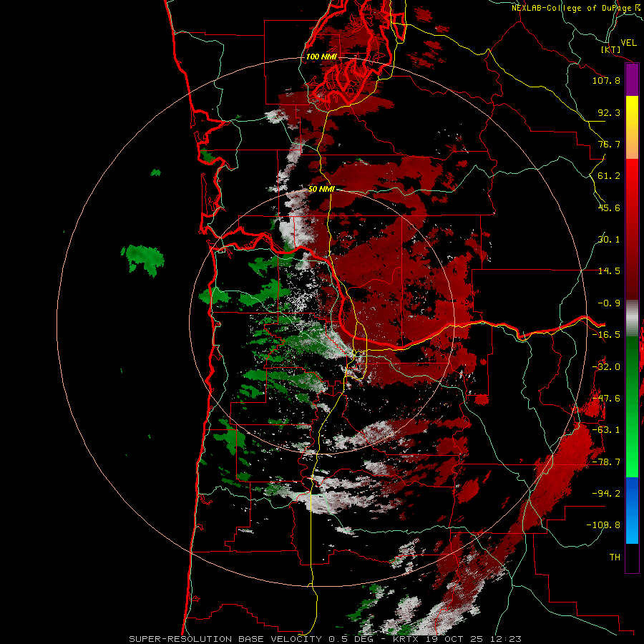The image size is (644, 644).
Task: Click the -32.0 legend value
Action: click(x=606, y=367)
